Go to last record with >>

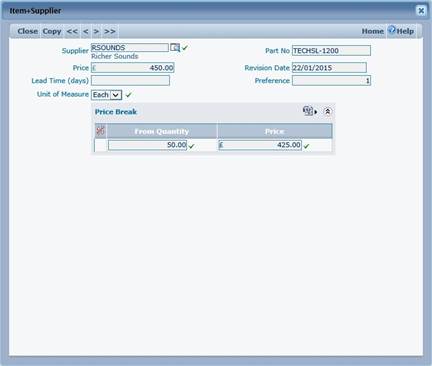(110, 31)
